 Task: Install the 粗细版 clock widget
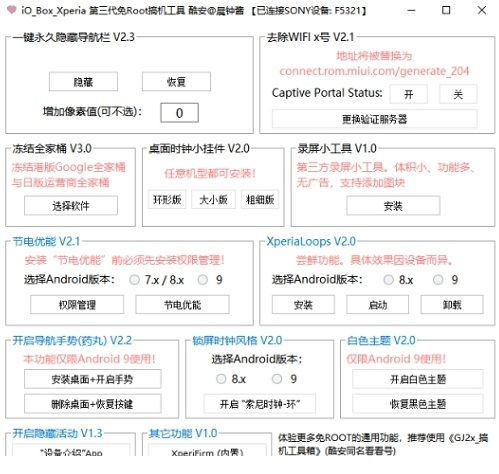click(260, 199)
